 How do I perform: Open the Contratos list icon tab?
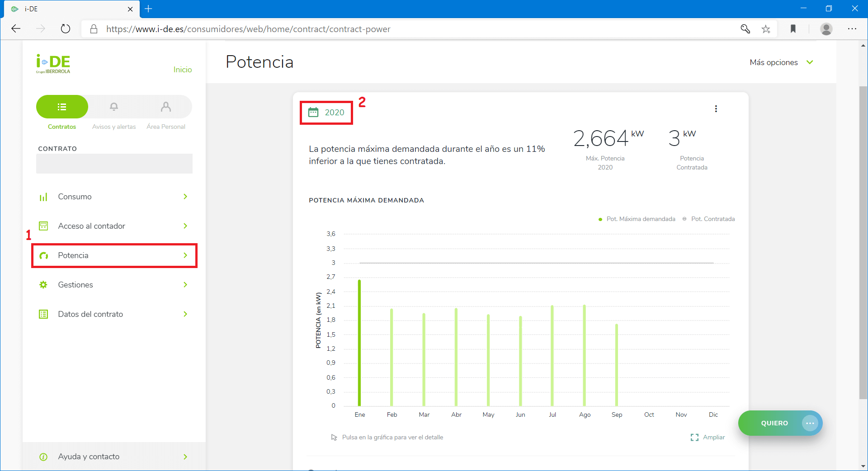(x=62, y=107)
